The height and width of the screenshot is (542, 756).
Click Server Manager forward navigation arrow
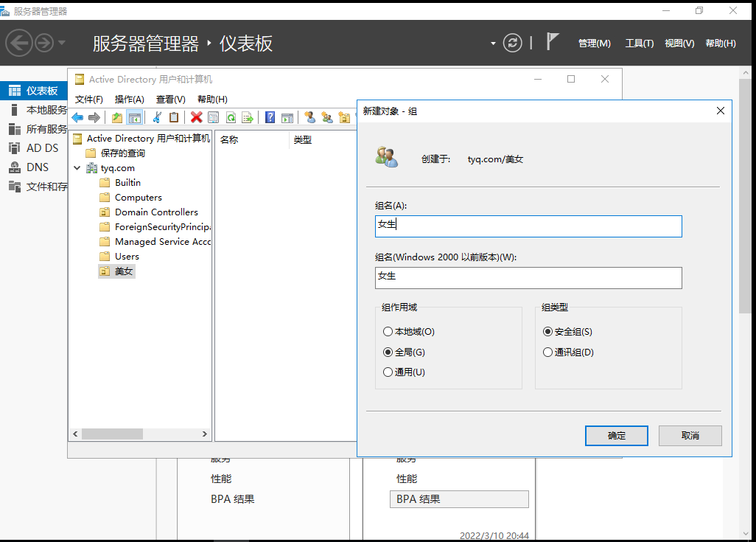tap(44, 43)
